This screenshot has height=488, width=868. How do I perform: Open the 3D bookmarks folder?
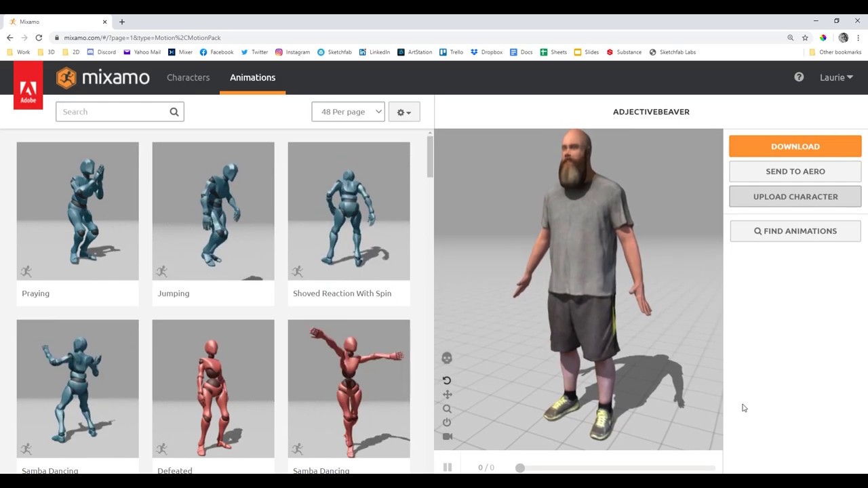[x=46, y=52]
